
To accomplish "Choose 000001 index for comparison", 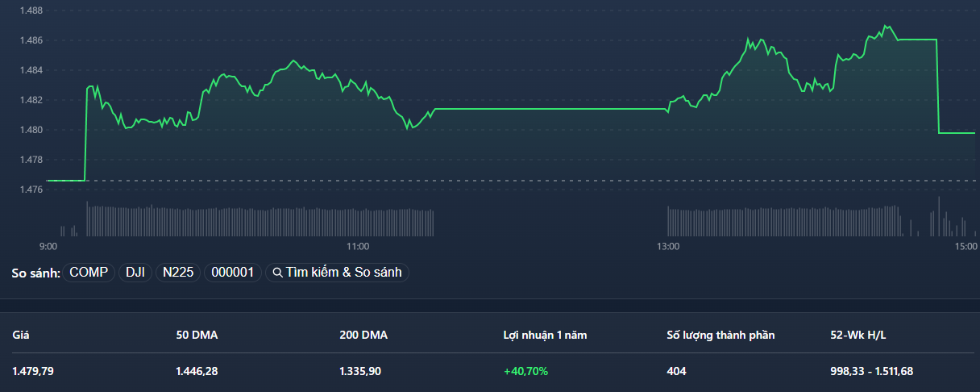I will [x=233, y=273].
